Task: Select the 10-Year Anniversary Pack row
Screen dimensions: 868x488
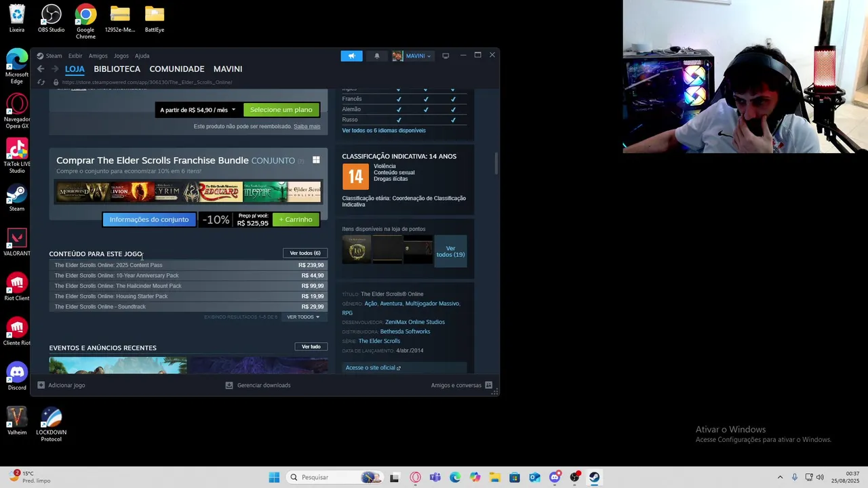Action: pyautogui.click(x=189, y=276)
